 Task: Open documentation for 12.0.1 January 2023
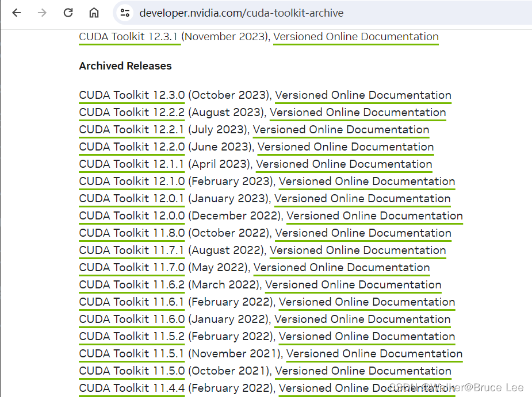coord(362,199)
